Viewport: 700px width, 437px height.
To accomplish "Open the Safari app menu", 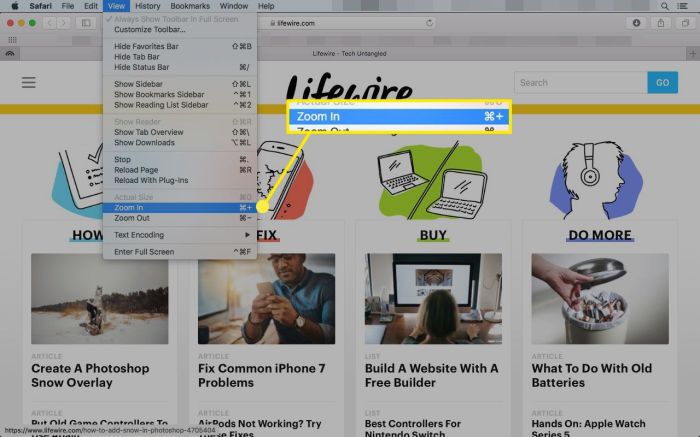I will point(40,6).
